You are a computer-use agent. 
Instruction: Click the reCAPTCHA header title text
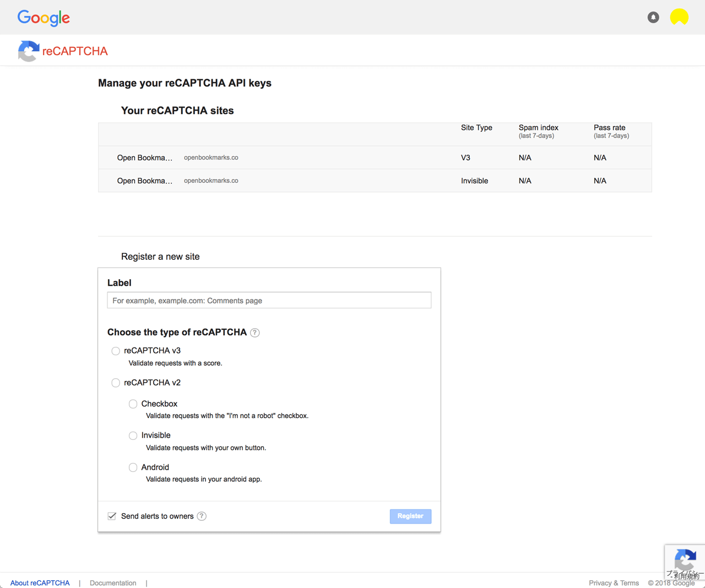75,51
